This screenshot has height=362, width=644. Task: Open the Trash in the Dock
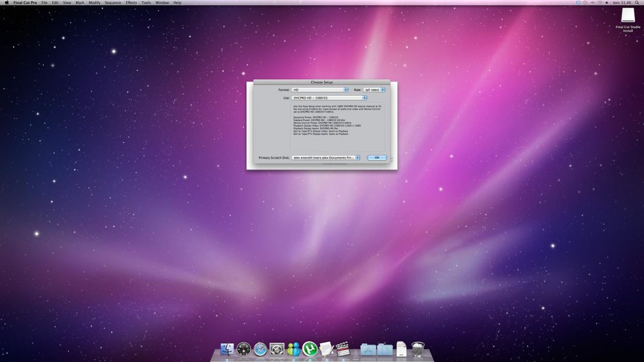[418, 349]
